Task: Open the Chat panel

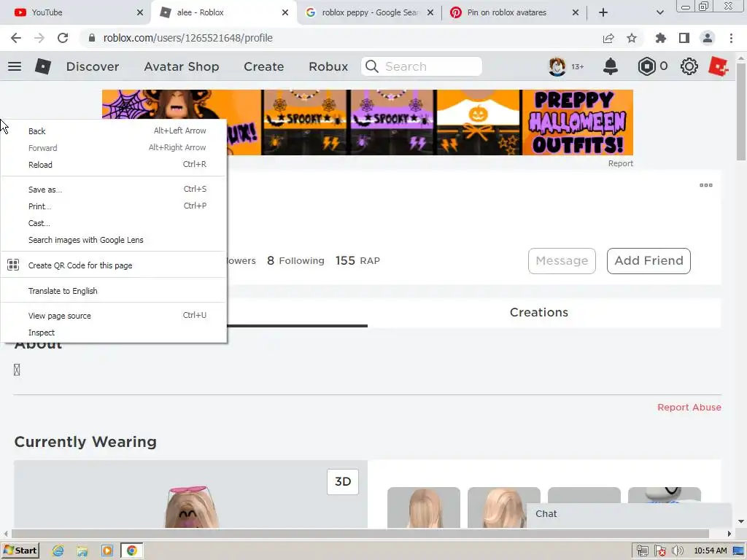Action: click(629, 514)
